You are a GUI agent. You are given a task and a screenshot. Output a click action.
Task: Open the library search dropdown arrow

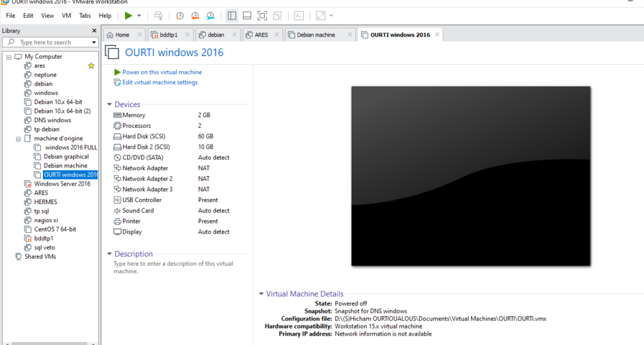point(94,42)
